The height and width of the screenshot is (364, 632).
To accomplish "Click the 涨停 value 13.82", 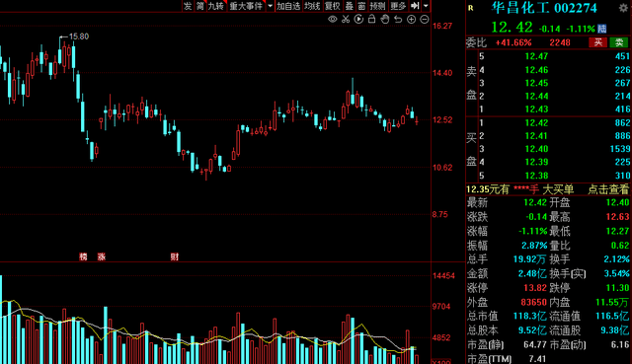I will pyautogui.click(x=535, y=288).
